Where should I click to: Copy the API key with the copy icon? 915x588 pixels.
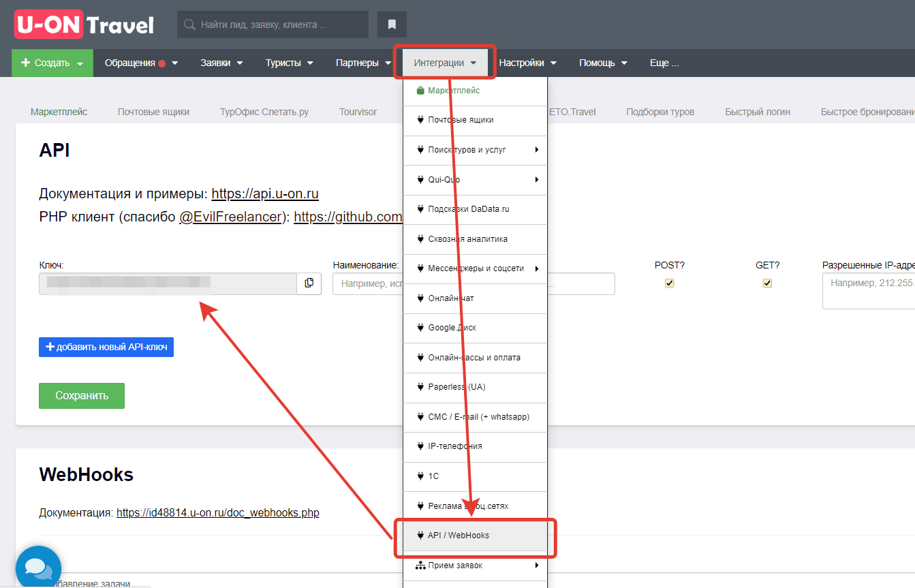309,283
